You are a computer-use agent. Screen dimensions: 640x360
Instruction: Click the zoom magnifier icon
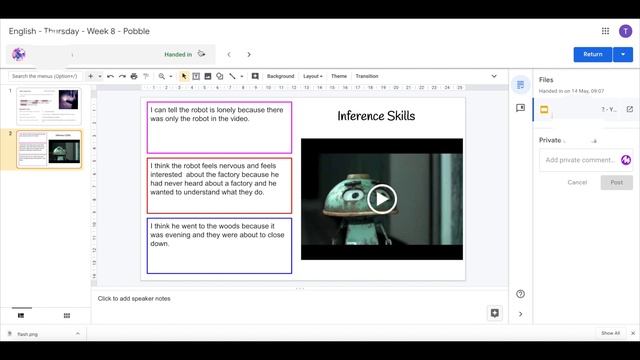pos(162,76)
